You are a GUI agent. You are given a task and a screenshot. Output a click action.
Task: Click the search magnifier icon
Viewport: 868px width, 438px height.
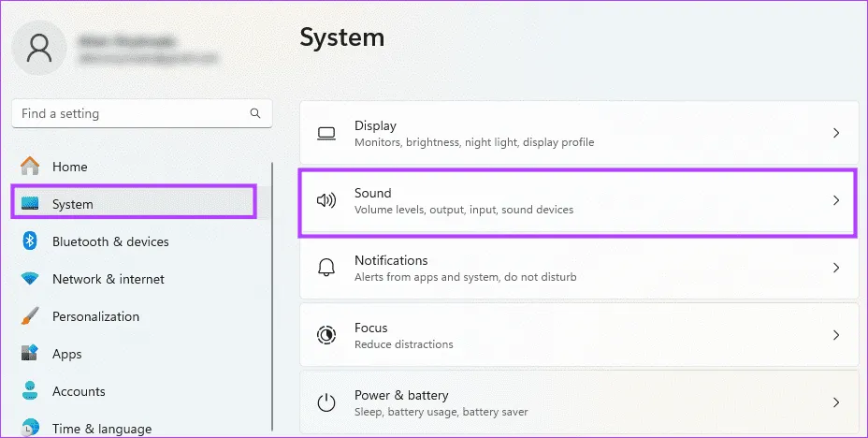tap(255, 113)
